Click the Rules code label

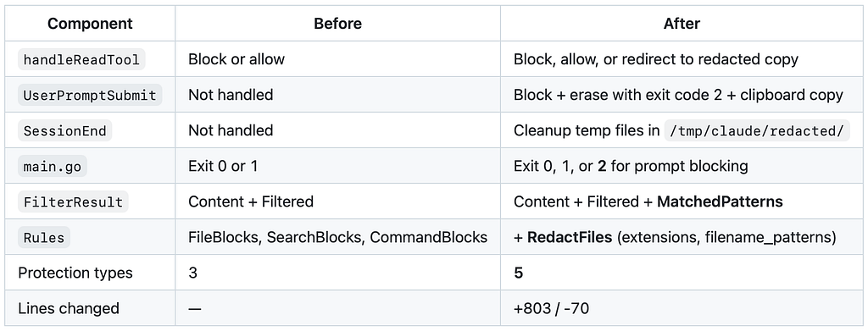coord(44,238)
